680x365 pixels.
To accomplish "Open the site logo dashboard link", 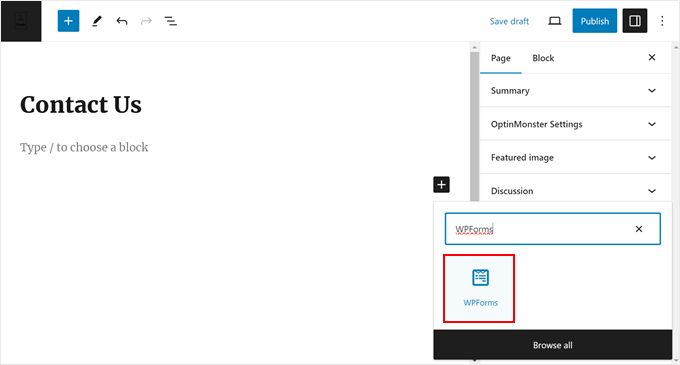I will pyautogui.click(x=21, y=21).
